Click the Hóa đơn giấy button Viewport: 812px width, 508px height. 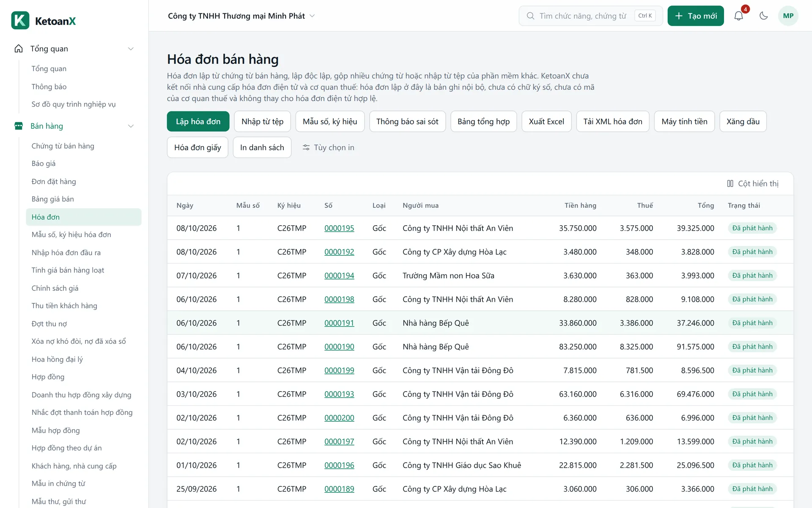pyautogui.click(x=198, y=147)
